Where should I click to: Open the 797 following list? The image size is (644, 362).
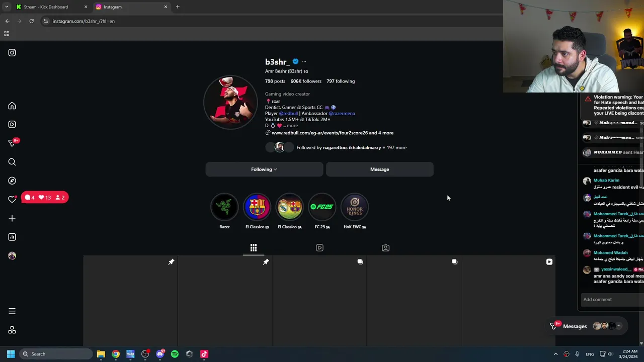click(341, 81)
